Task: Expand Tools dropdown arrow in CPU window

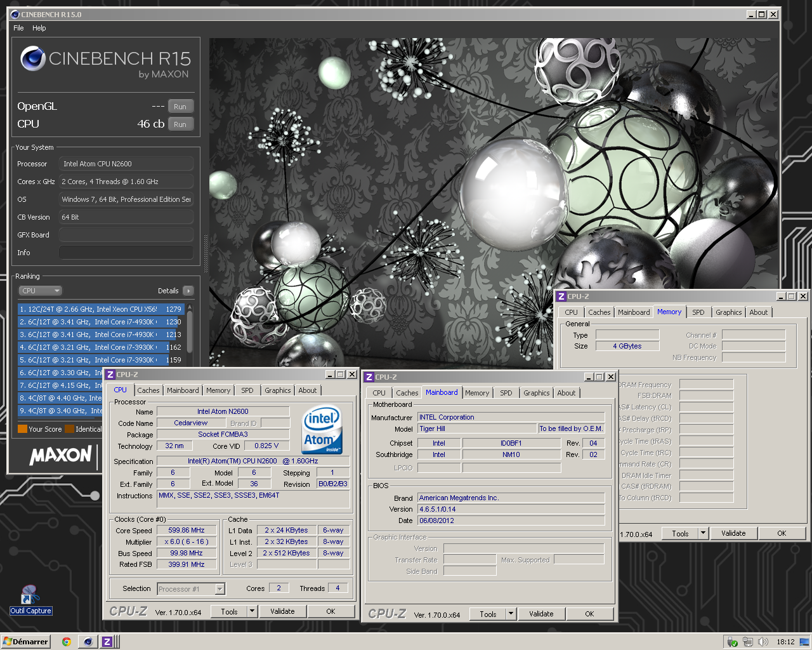Action: (x=252, y=611)
